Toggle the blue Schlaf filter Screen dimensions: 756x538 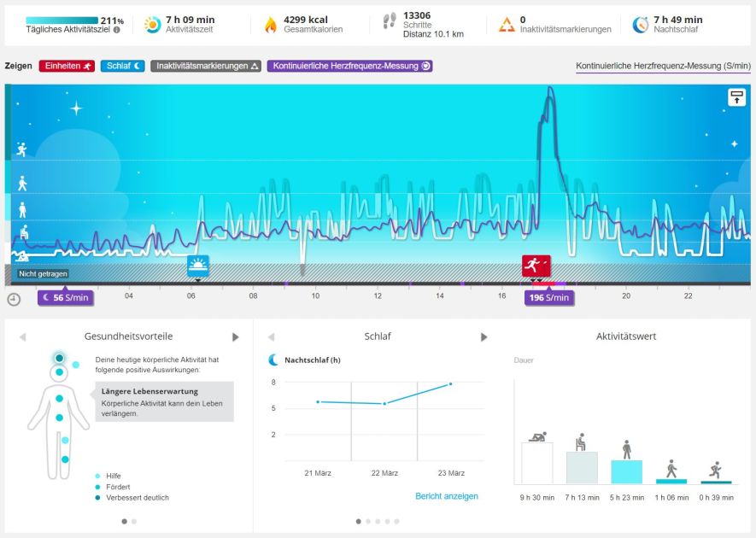124,66
